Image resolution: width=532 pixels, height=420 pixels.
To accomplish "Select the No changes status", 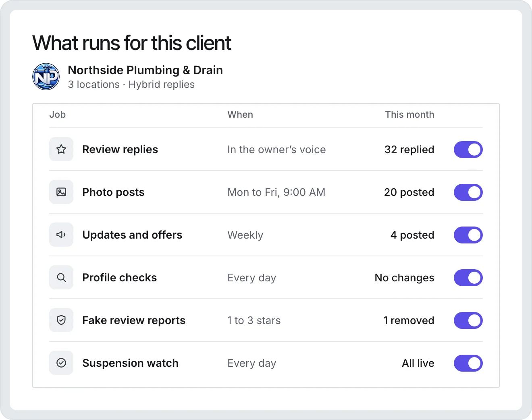I will (404, 278).
